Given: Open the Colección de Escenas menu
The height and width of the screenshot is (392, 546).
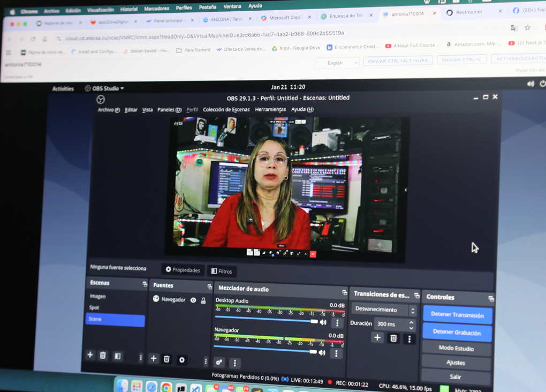Looking at the screenshot, I should [226, 109].
